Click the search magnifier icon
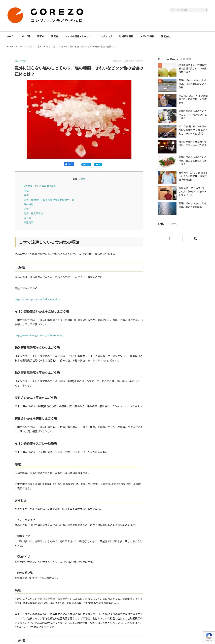Viewport: 215px width, 644px height. 206,10
